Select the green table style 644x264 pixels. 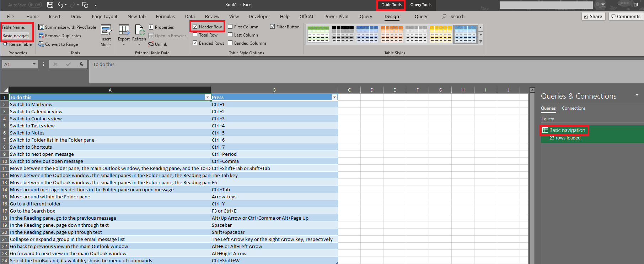pos(318,34)
